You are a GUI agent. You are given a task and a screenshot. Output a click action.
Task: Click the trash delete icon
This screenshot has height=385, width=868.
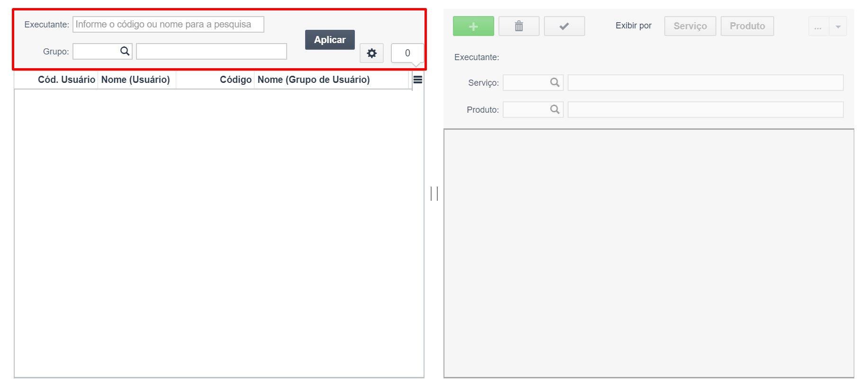point(519,26)
